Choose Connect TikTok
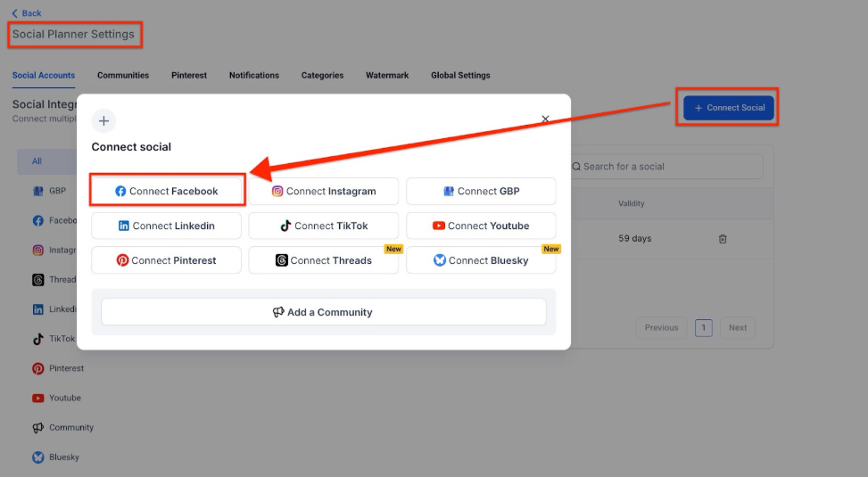This screenshot has width=868, height=477. pyautogui.click(x=324, y=226)
